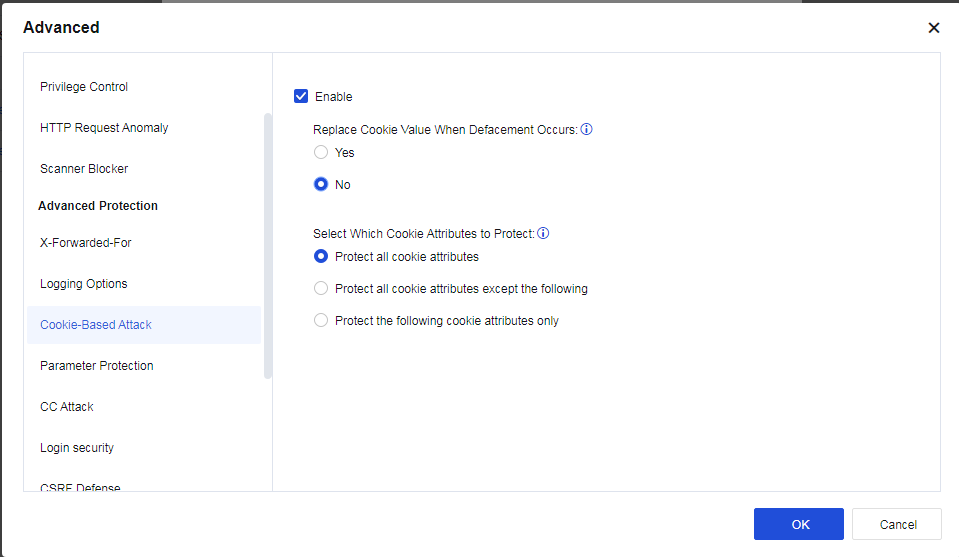Click the sidebar vertical scrollbar
This screenshot has height=557, width=959.
[x=267, y=245]
